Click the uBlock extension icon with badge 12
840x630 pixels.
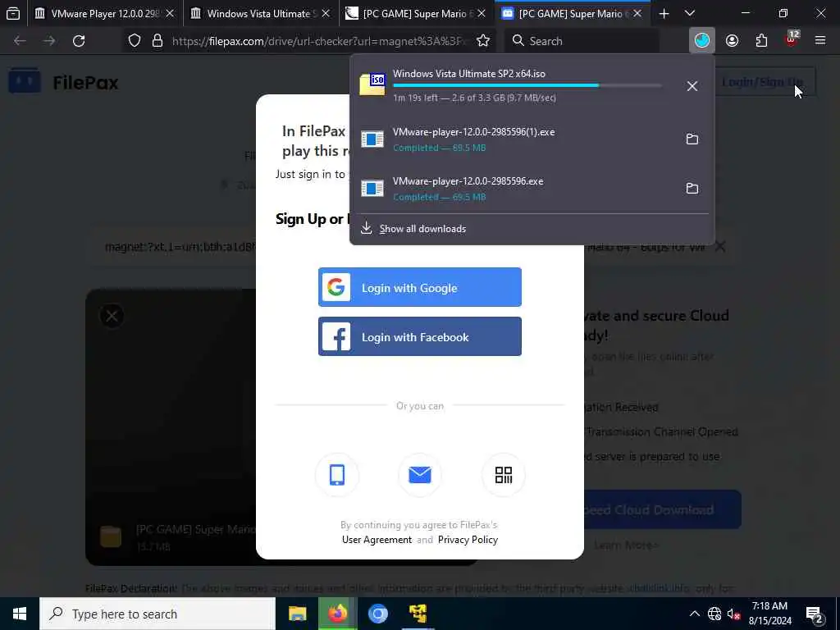pos(792,39)
